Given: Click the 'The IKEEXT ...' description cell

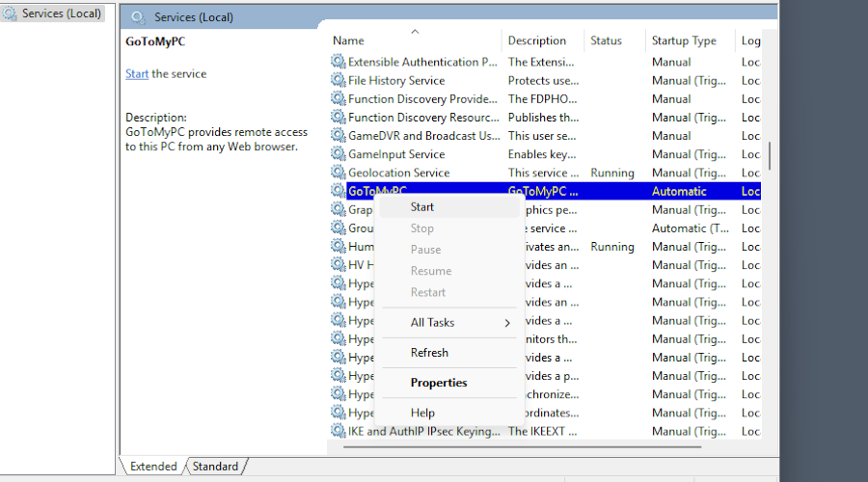Looking at the screenshot, I should (x=542, y=431).
